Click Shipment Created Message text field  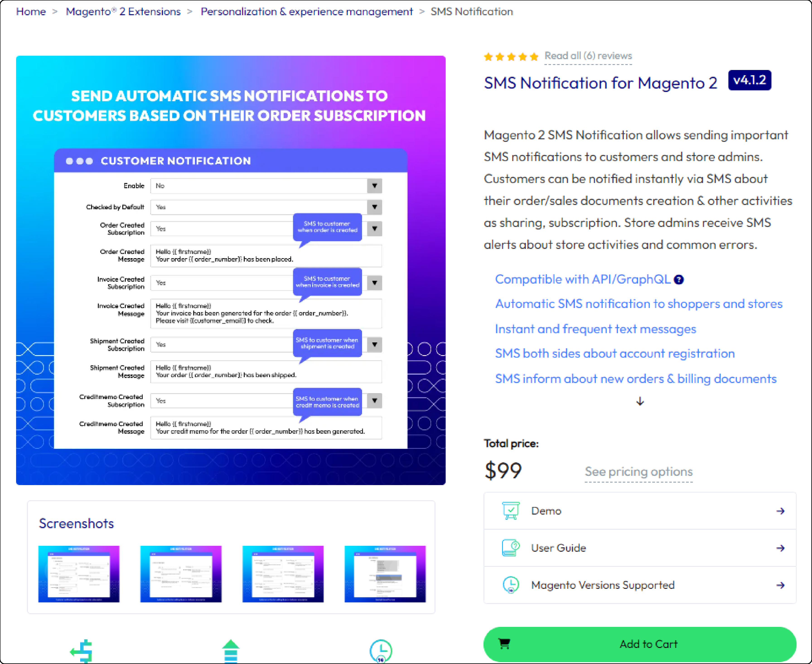click(266, 371)
